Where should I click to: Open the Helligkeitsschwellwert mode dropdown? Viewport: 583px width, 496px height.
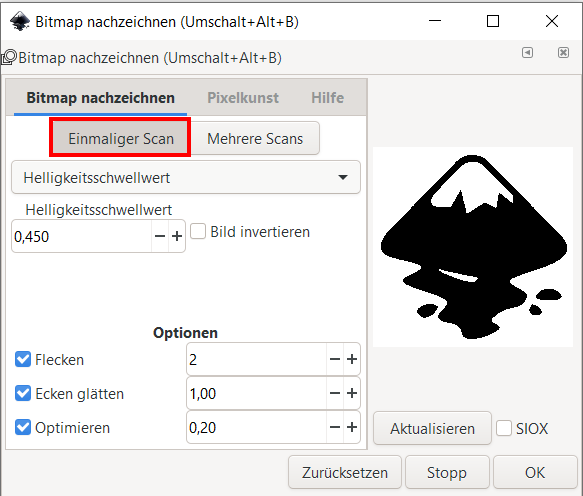point(186,177)
